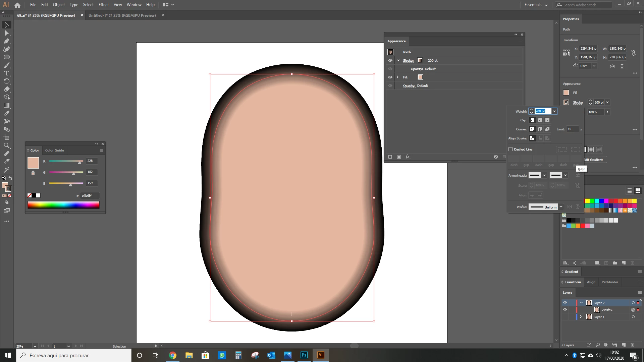Toggle Stroke visibility in Appearance panel
The image size is (644, 362).
click(390, 60)
